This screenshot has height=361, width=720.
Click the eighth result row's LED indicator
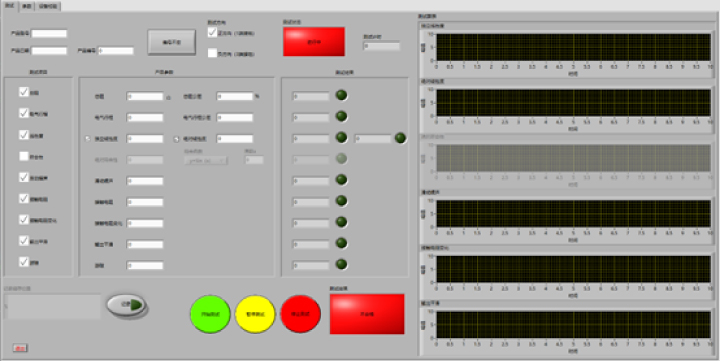[341, 243]
